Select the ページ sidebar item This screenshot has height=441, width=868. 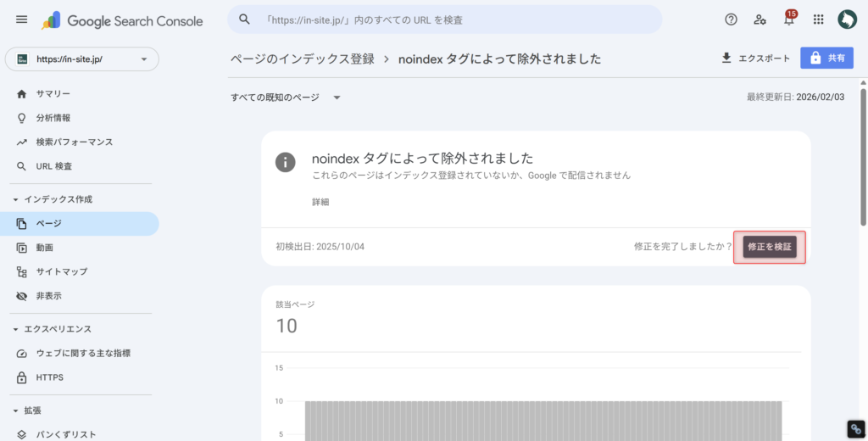[79, 224]
